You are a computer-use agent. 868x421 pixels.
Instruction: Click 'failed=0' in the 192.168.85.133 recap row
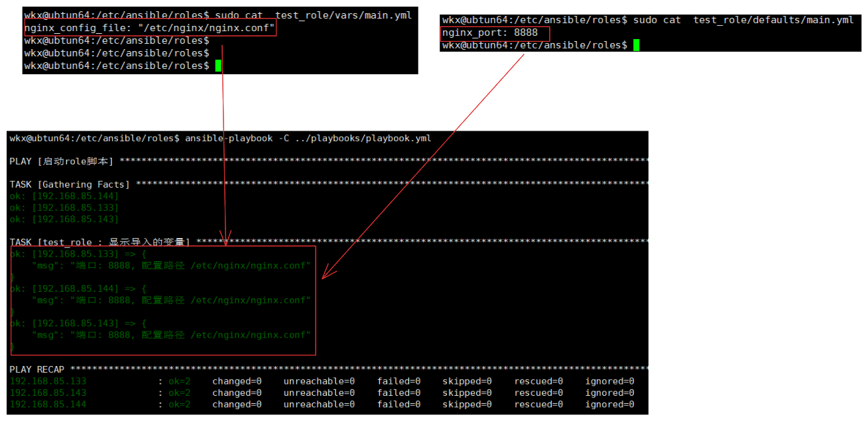[x=399, y=381]
